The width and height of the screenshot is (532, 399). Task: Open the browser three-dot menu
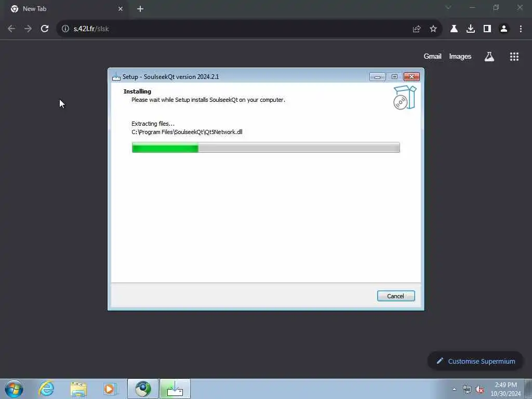click(521, 29)
